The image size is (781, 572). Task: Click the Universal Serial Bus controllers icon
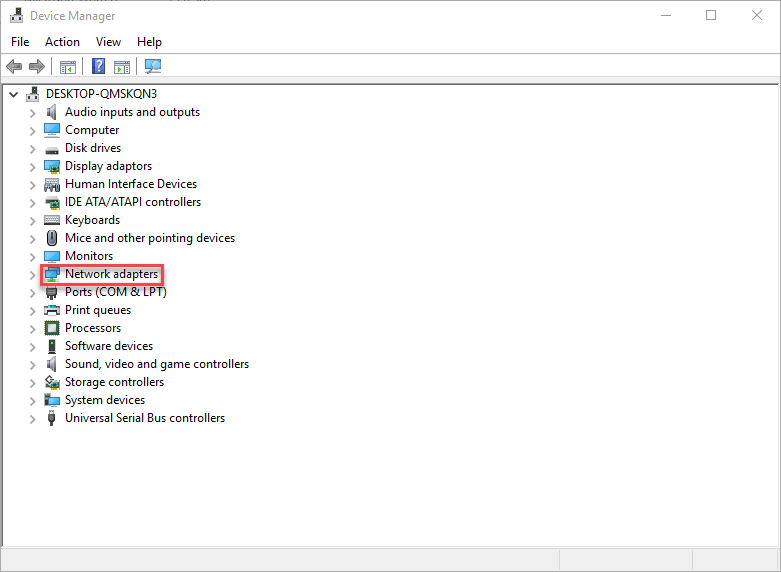pos(52,418)
